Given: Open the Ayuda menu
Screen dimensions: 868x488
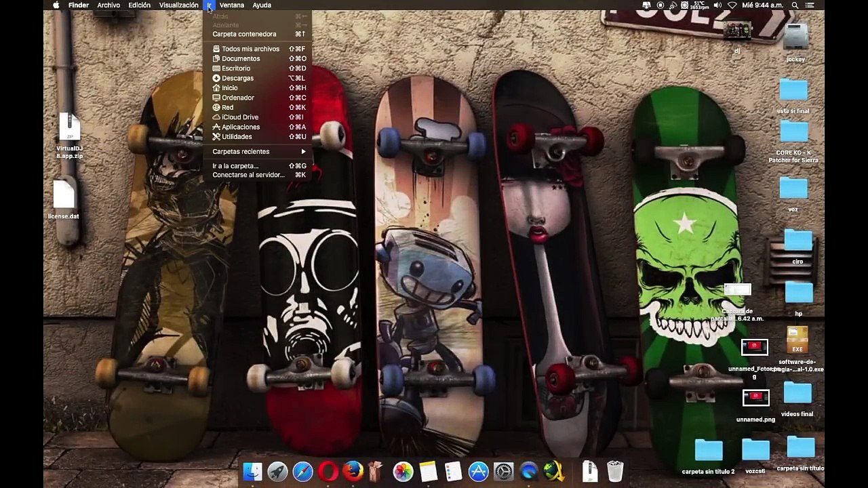Looking at the screenshot, I should coord(262,5).
